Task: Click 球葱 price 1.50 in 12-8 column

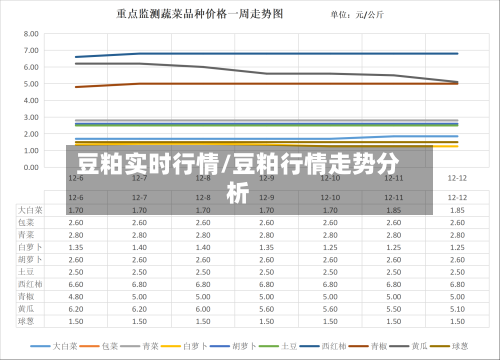Action: coord(203,322)
